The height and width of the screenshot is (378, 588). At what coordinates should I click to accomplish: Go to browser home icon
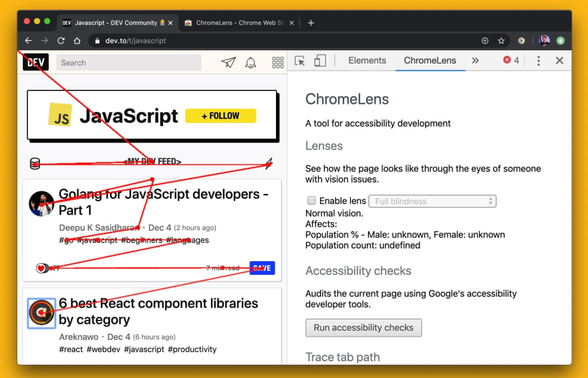point(78,41)
